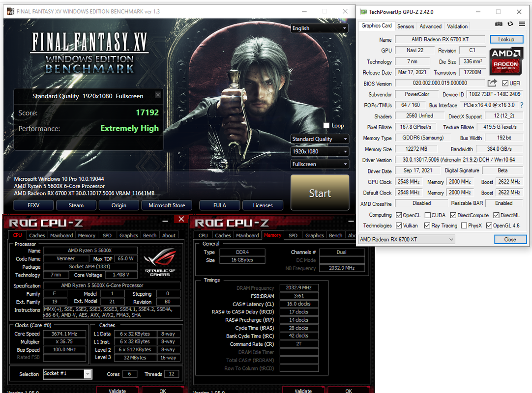Click Origin button
The image size is (532, 393).
click(119, 205)
